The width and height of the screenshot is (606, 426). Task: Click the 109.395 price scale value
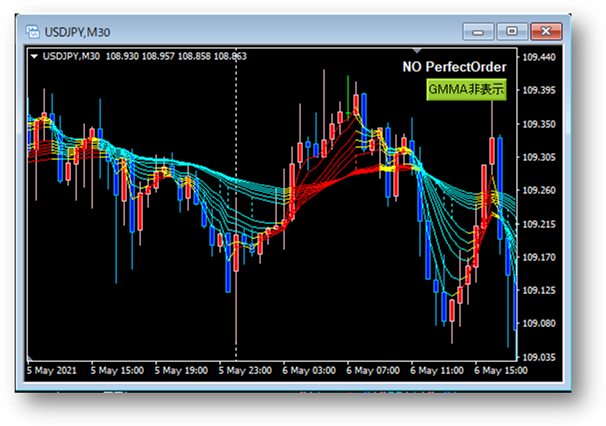[539, 90]
